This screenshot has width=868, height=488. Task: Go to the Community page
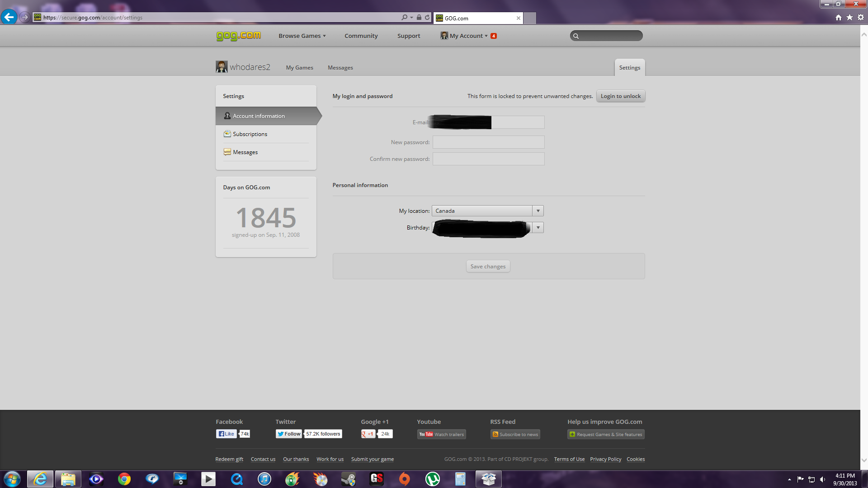pos(361,36)
